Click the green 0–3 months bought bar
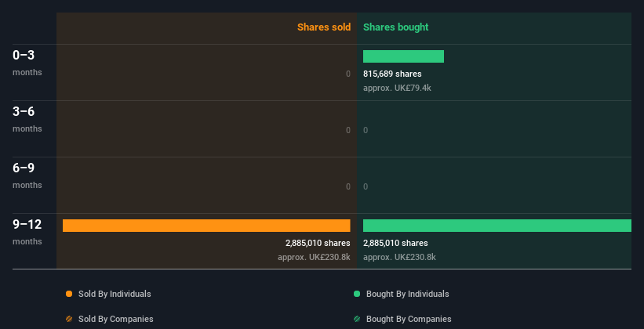This screenshot has width=644, height=329. 403,56
